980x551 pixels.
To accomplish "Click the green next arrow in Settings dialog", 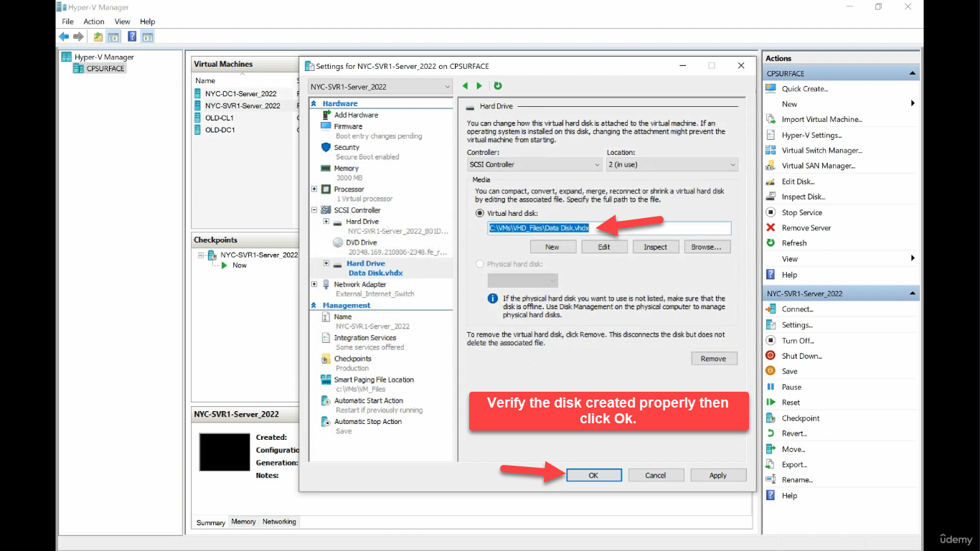I will tap(479, 86).
